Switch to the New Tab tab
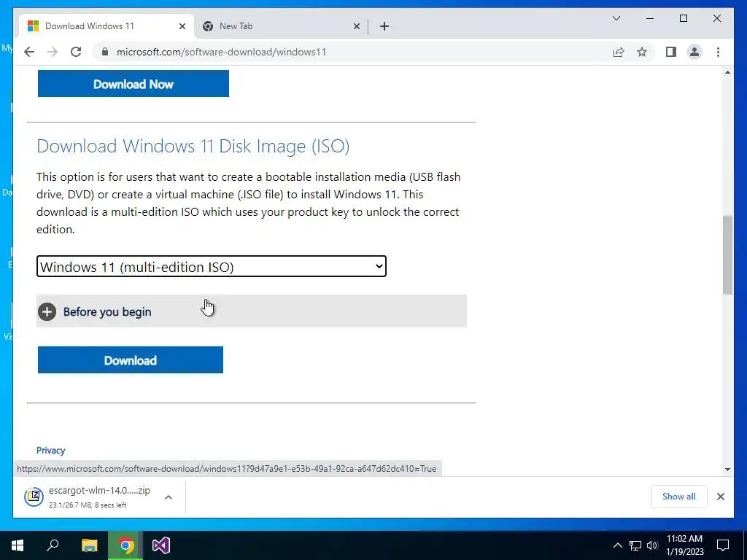This screenshot has width=747, height=560. 281,26
